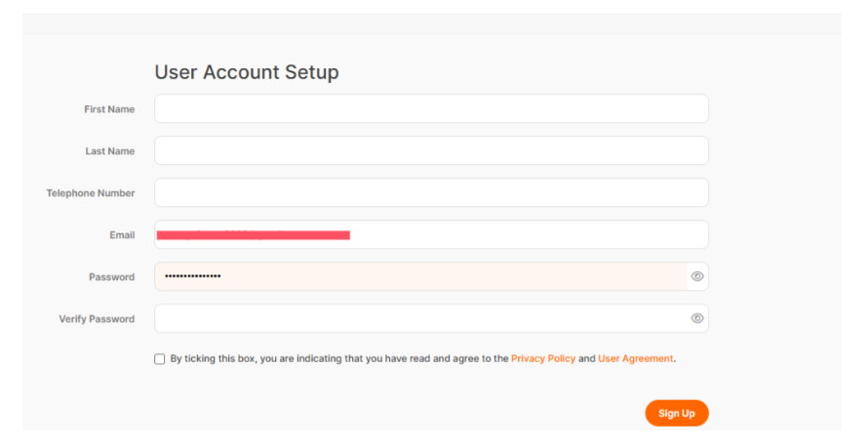
Task: Click the Email input field
Action: (527, 234)
